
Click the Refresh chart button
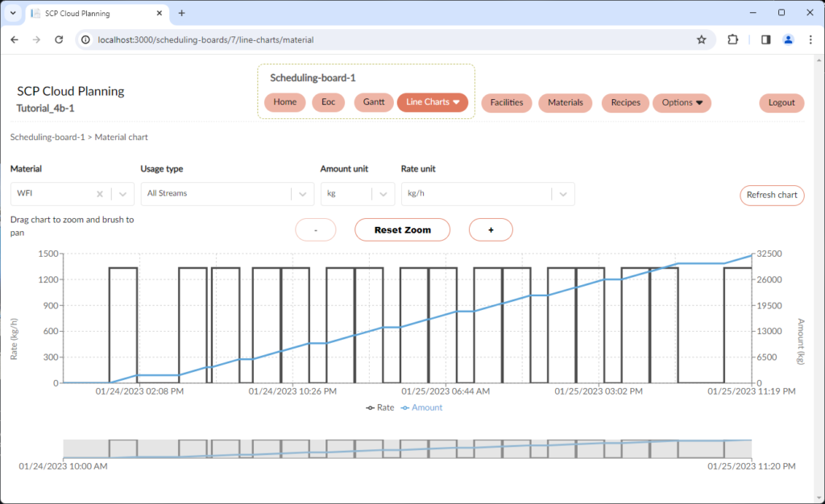(x=771, y=195)
